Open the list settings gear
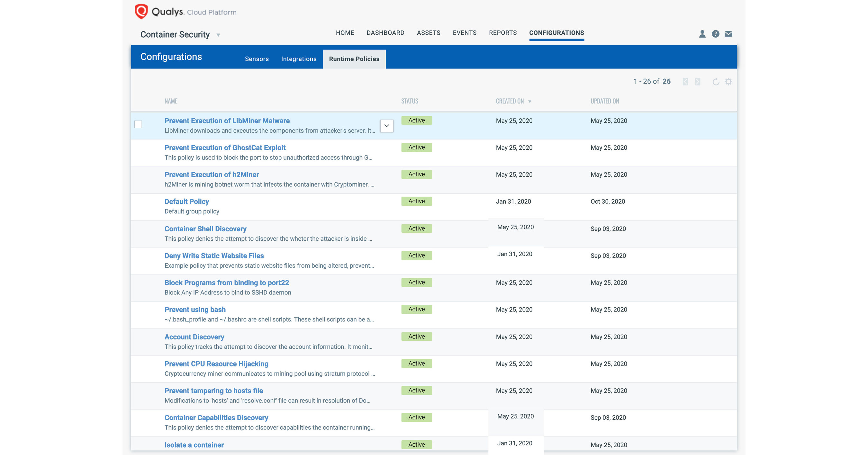The width and height of the screenshot is (868, 455). pos(728,81)
